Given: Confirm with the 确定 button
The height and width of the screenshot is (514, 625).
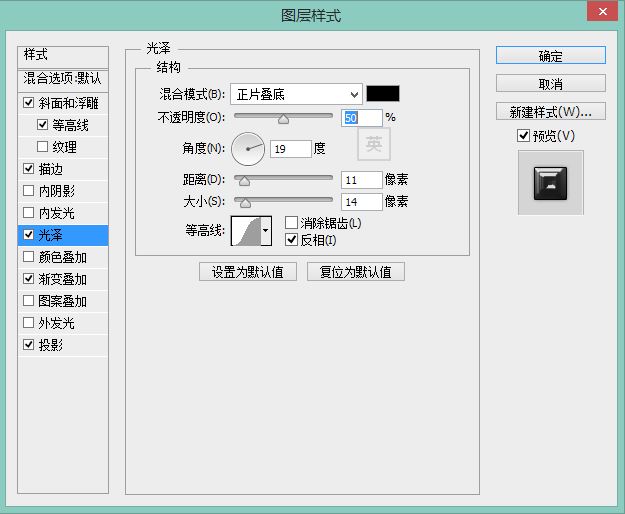Looking at the screenshot, I should (550, 55).
